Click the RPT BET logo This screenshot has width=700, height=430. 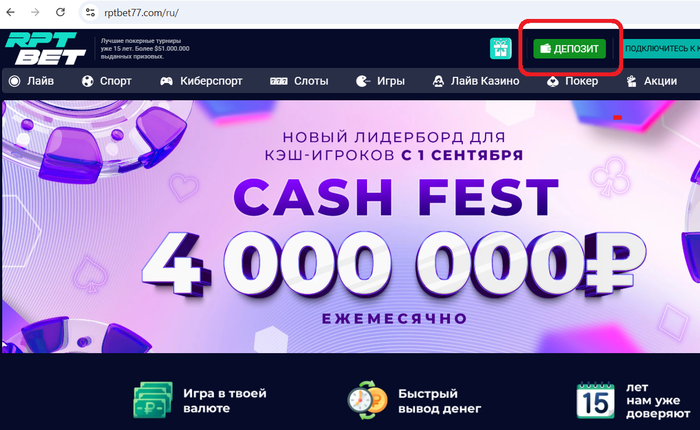(x=45, y=49)
